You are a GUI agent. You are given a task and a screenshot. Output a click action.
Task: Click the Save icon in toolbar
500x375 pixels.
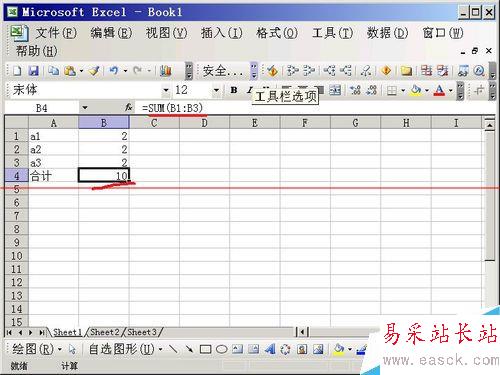(x=33, y=71)
